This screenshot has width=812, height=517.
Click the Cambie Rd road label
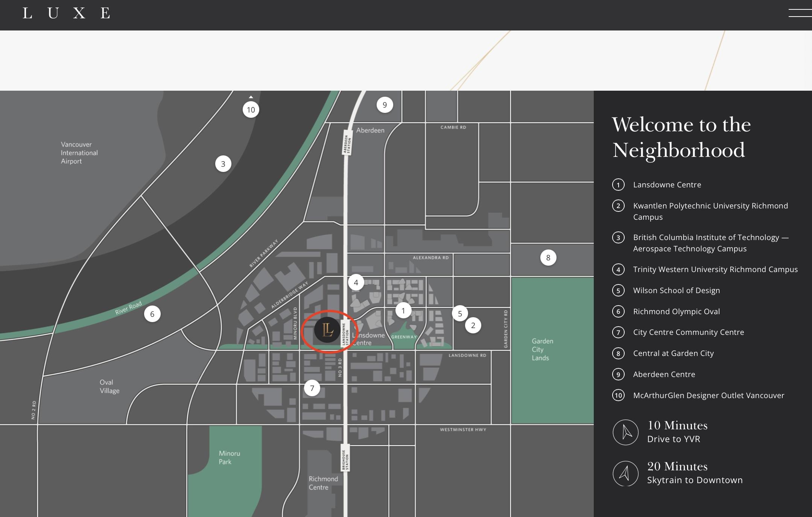pyautogui.click(x=453, y=127)
